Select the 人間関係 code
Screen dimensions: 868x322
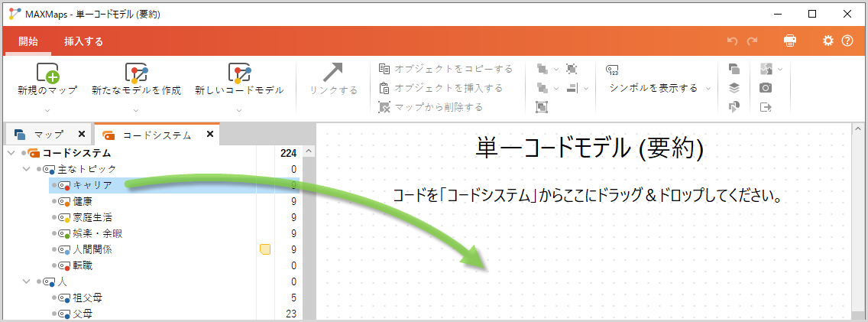92,249
